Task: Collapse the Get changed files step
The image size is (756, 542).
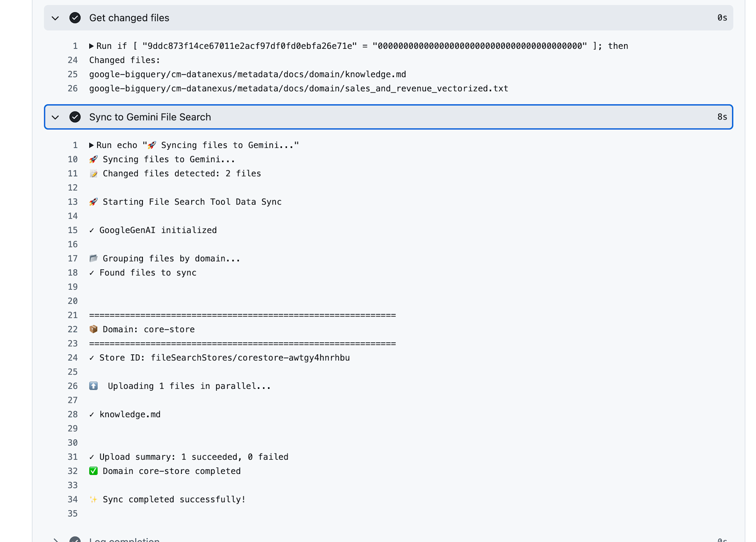Action: point(55,18)
